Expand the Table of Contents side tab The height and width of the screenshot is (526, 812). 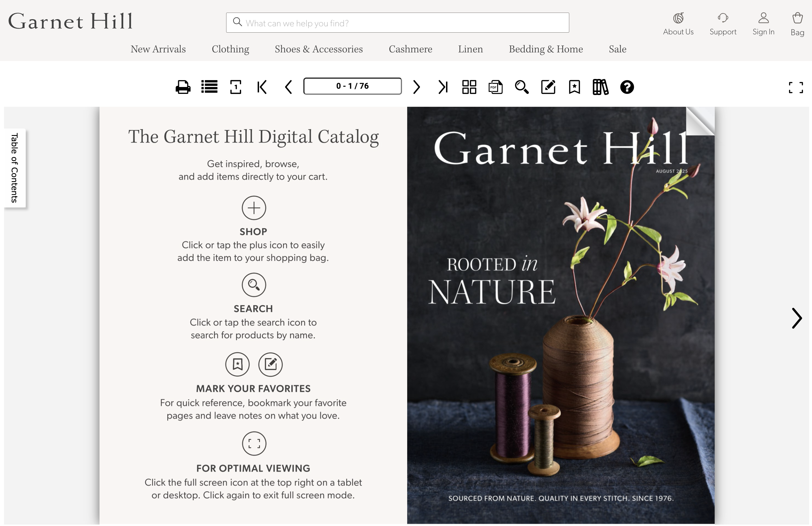(15, 168)
